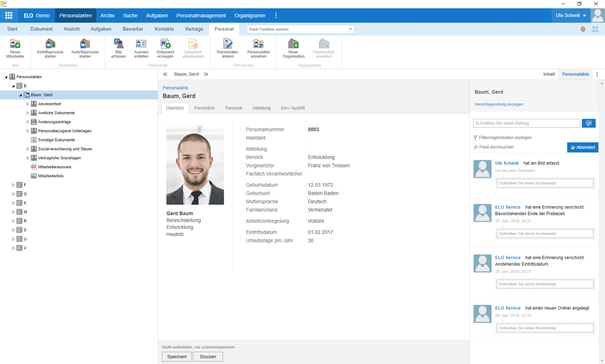Open Stammdaten ändern
Image resolution: width=605 pixels, height=364 pixels.
[228, 49]
